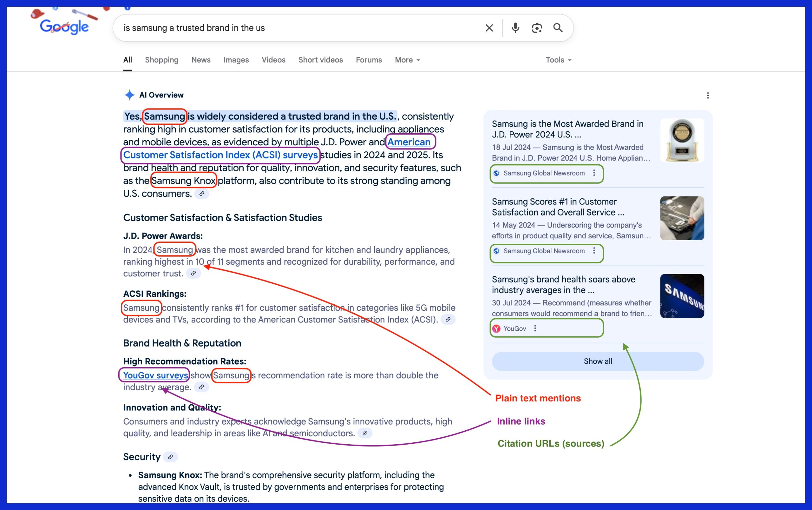
Task: Click the Show all sources button
Action: pos(598,361)
